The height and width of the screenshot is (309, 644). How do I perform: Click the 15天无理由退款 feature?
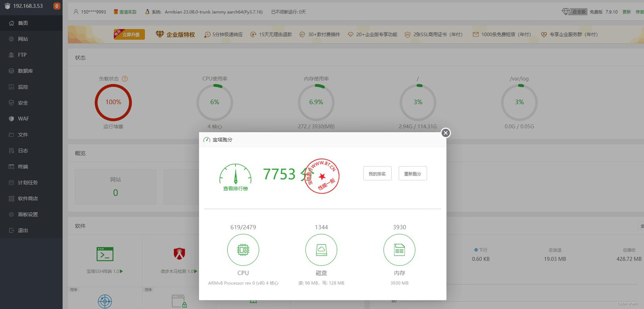click(271, 35)
